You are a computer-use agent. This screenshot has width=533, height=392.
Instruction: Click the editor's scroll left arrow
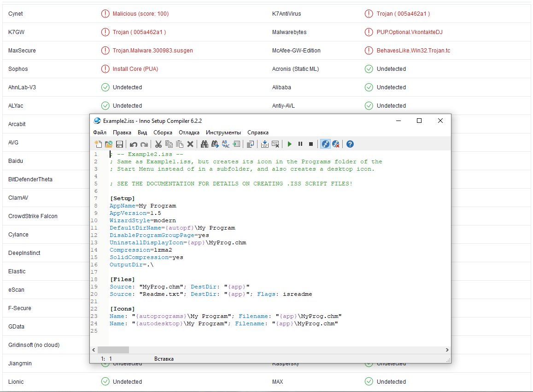pyautogui.click(x=94, y=350)
